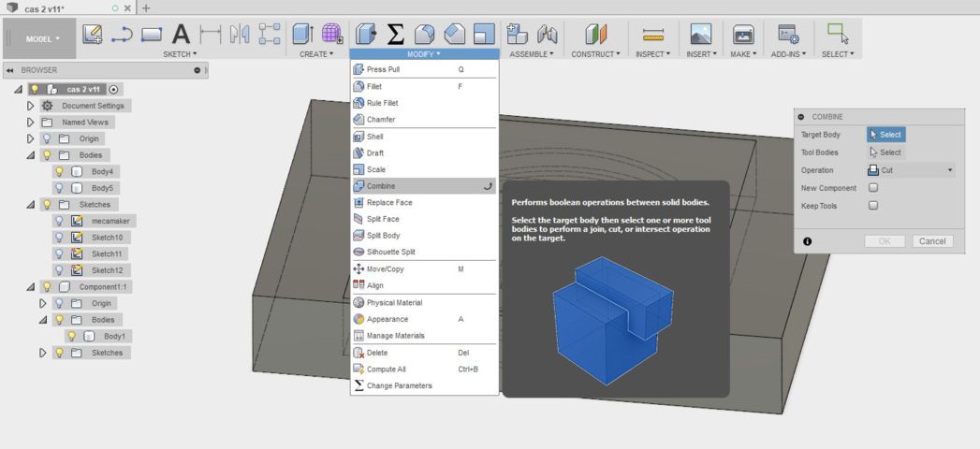Click the Shell toolbar icon

(484, 34)
